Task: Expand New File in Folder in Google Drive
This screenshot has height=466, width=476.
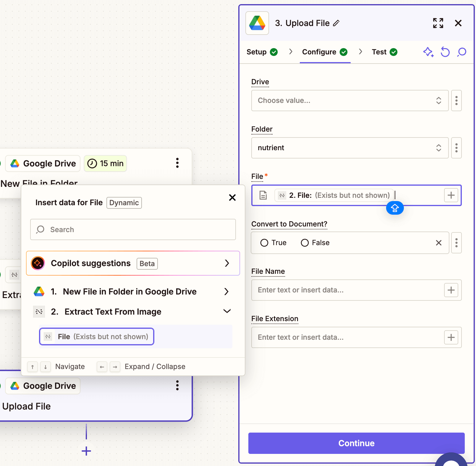Action: (226, 292)
